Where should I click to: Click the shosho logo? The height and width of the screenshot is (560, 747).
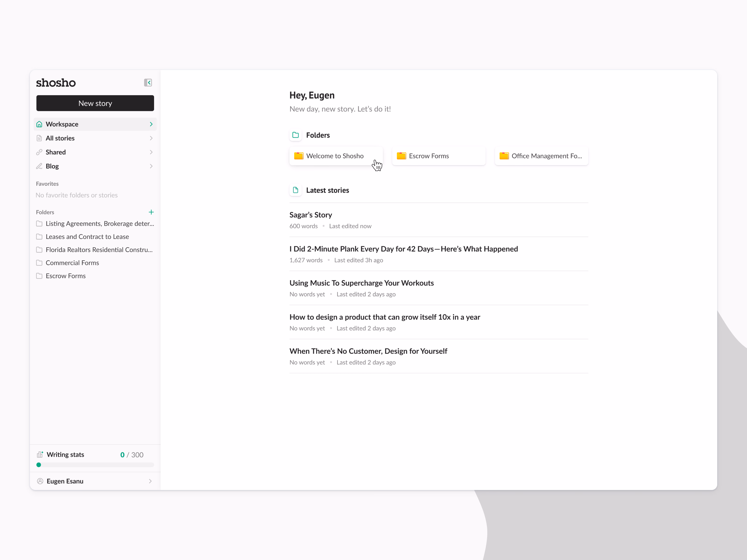56,83
